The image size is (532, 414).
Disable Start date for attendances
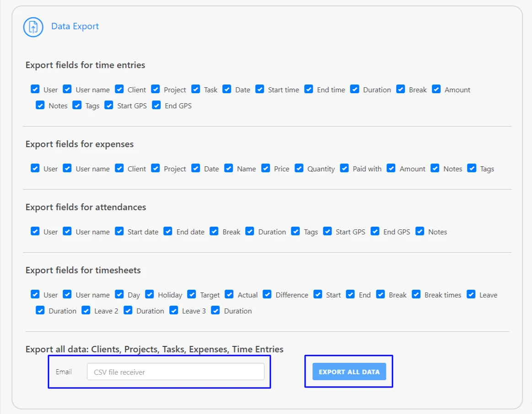[119, 231]
